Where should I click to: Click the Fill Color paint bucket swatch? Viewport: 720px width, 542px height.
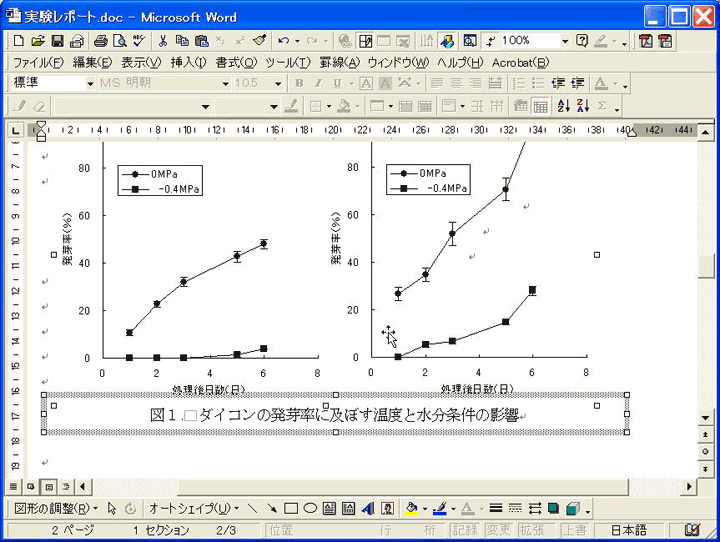[412, 509]
